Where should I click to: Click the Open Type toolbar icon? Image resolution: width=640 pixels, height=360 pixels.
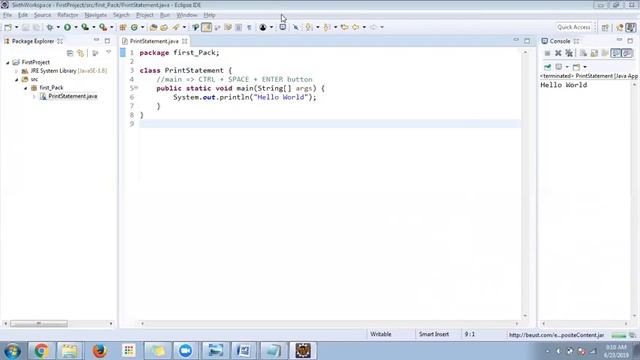[153, 27]
